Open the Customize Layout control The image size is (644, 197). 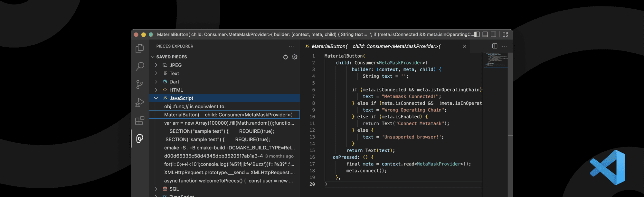tap(506, 34)
